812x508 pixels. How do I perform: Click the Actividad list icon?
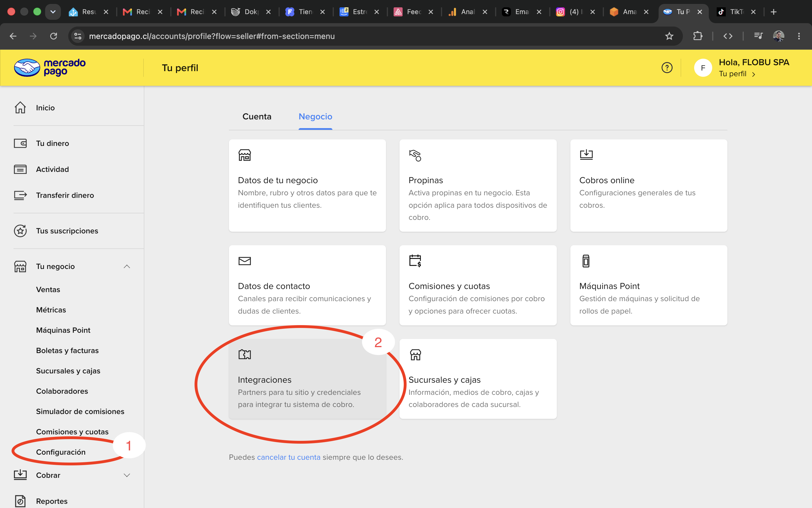coord(20,169)
